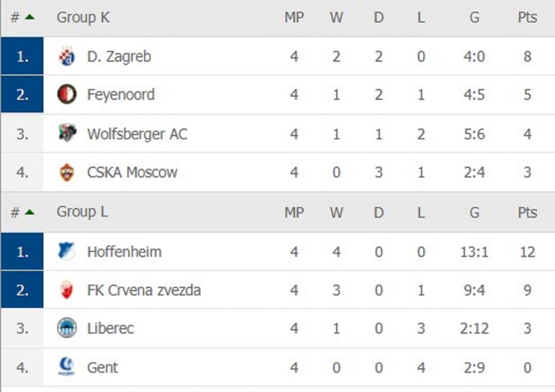
Task: Open the Wolfsberger AC team page
Action: tap(137, 133)
